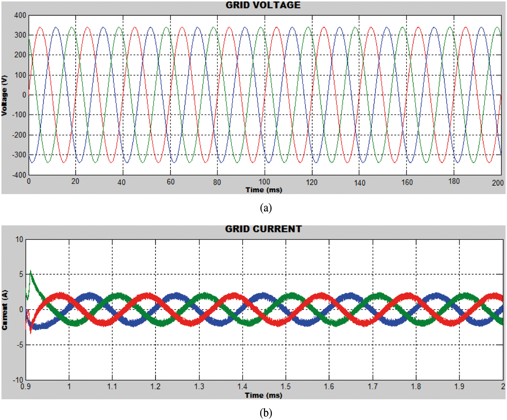Click the 0.9 tick on current time axis
507x420 pixels.
25,387
